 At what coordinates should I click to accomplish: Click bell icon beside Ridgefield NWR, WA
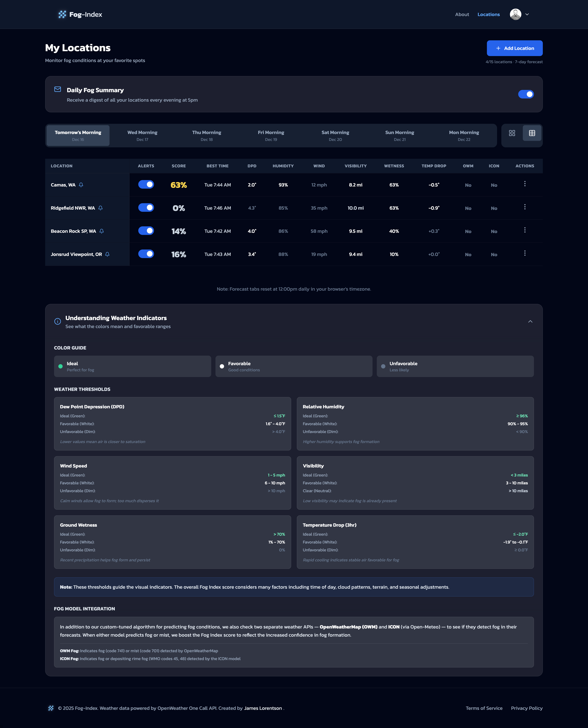(101, 208)
